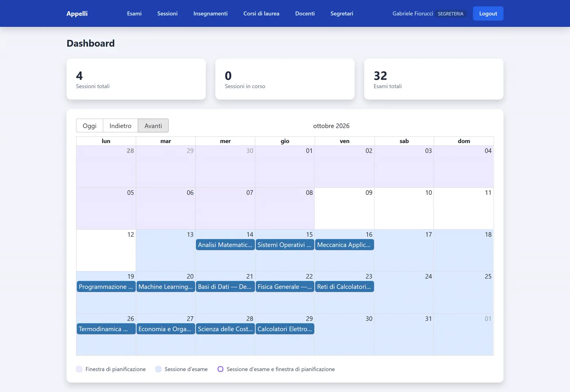The image size is (570, 392).
Task: Click the Esami totali stat card
Action: pyautogui.click(x=434, y=79)
